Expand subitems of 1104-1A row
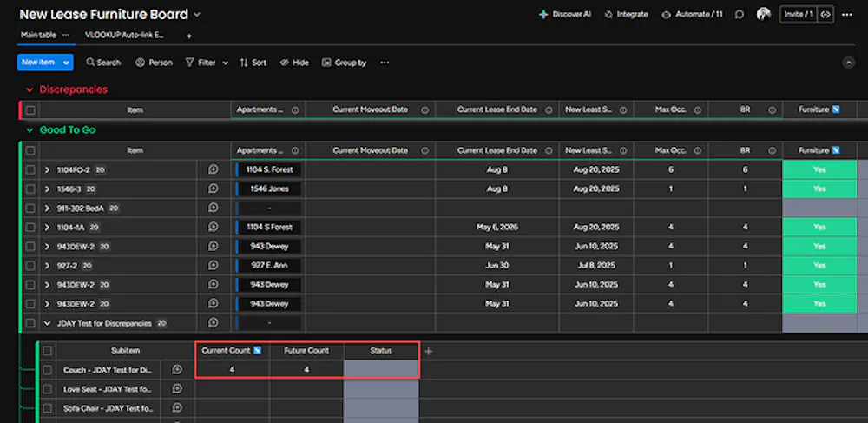 [48, 227]
